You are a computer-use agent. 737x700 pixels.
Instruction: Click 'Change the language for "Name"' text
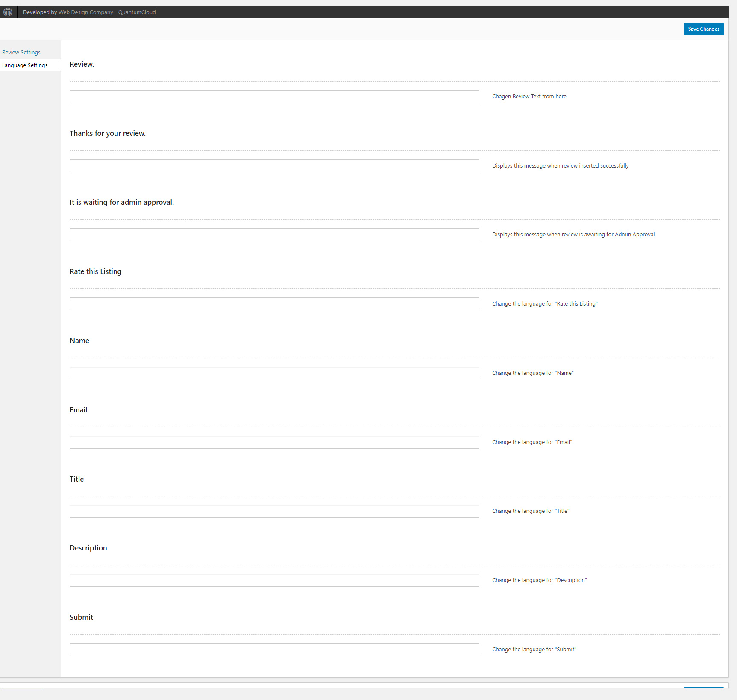coord(533,373)
